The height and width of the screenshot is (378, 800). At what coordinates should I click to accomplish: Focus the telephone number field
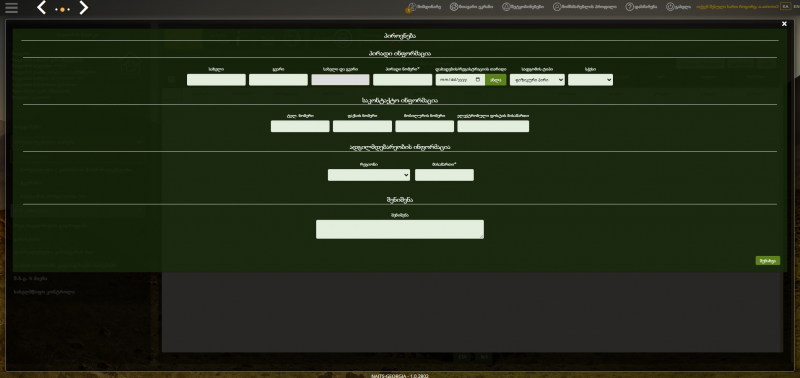300,126
